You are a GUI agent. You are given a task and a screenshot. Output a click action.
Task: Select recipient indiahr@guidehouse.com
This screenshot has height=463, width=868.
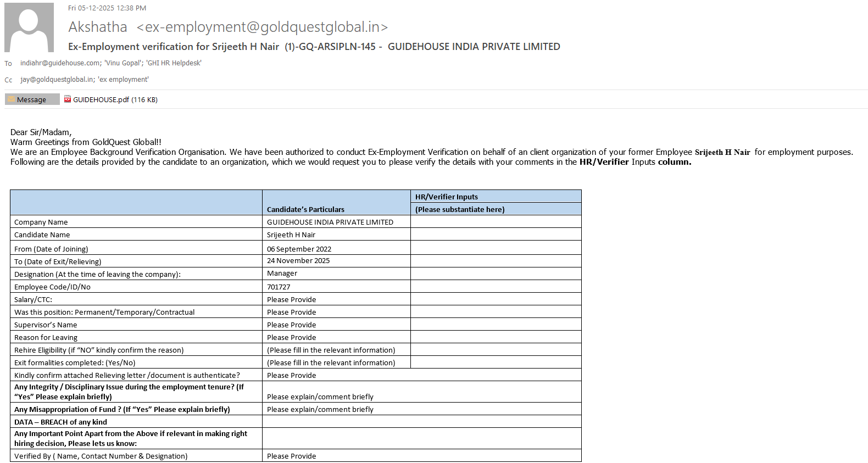(60, 63)
